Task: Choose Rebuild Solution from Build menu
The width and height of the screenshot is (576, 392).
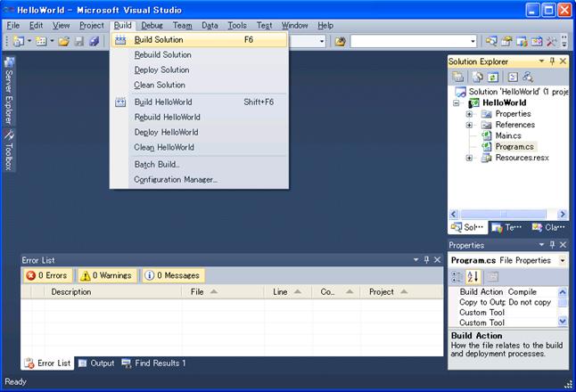Action: (x=199, y=54)
